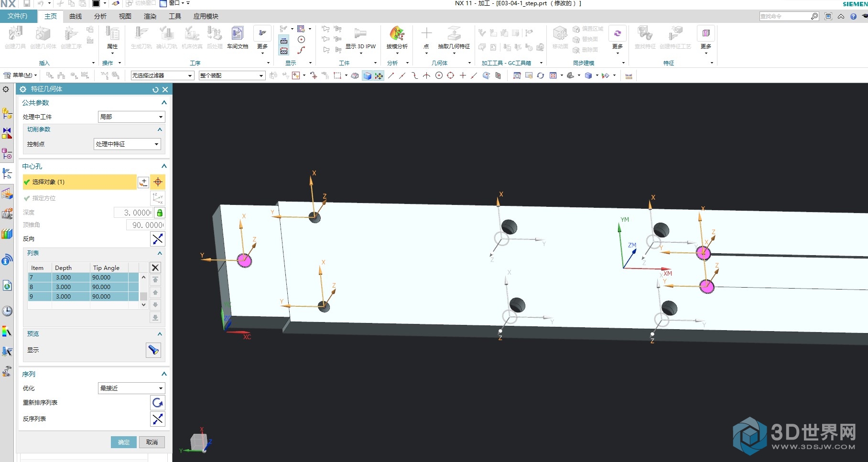
Task: Open the 车间文档 shop documentation tool
Action: (x=237, y=37)
